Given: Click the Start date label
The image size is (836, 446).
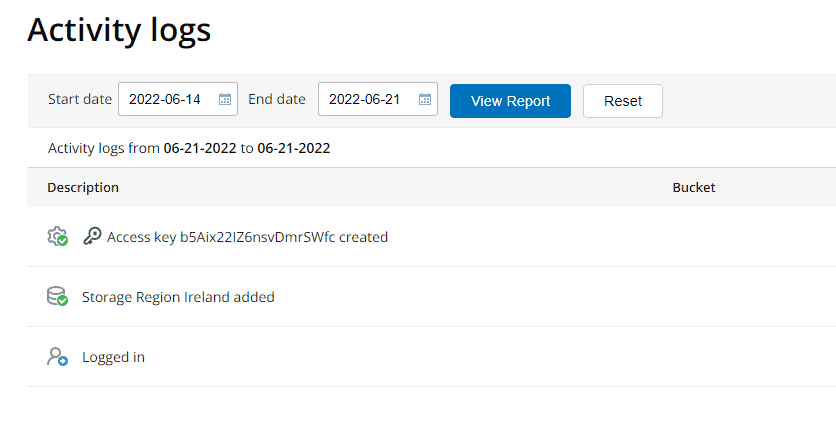Looking at the screenshot, I should tap(80, 99).
